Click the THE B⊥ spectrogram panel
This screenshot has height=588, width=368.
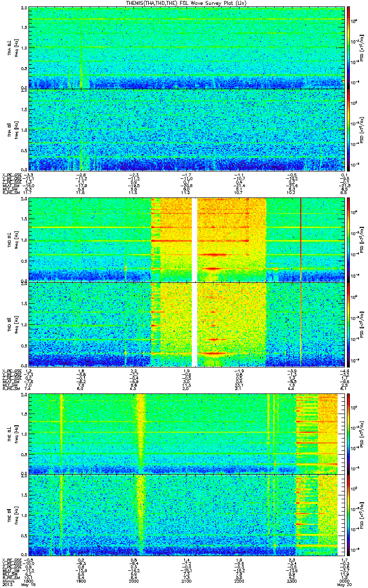[x=185, y=433]
